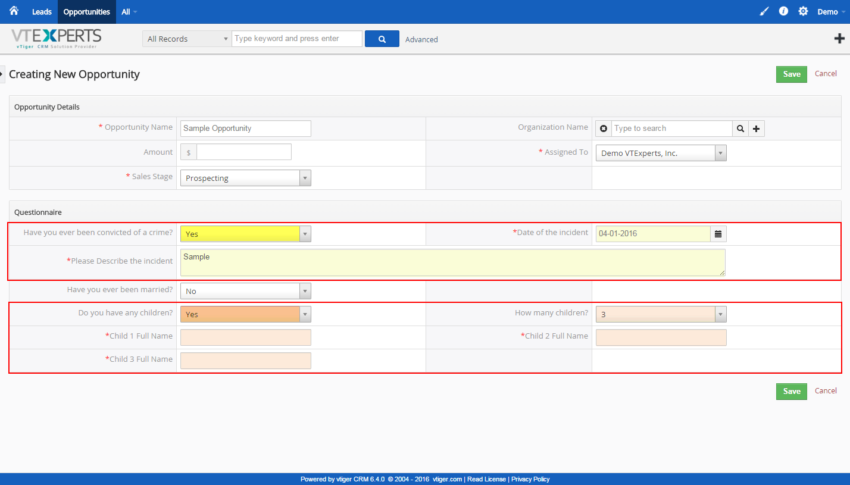Image resolution: width=850 pixels, height=485 pixels.
Task: Add new organization with the plus icon
Action: click(x=756, y=128)
